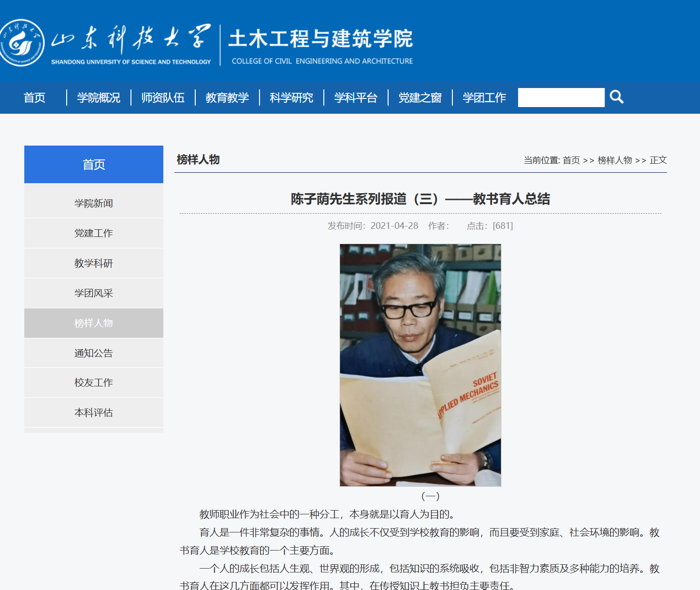Go to 教学科研 in the sidebar
Screen dimensions: 700x590
tap(94, 263)
